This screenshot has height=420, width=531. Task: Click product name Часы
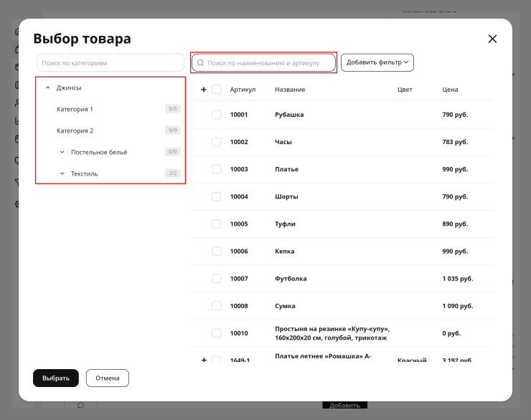283,142
